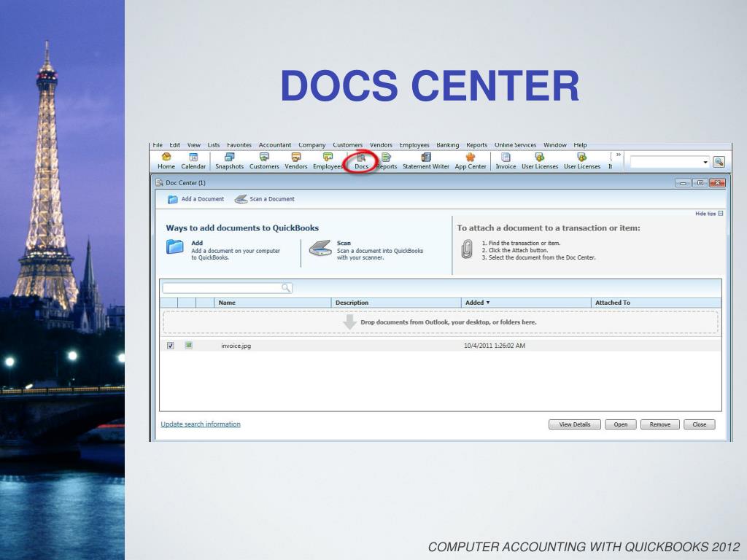Open the Banking menu

448,145
